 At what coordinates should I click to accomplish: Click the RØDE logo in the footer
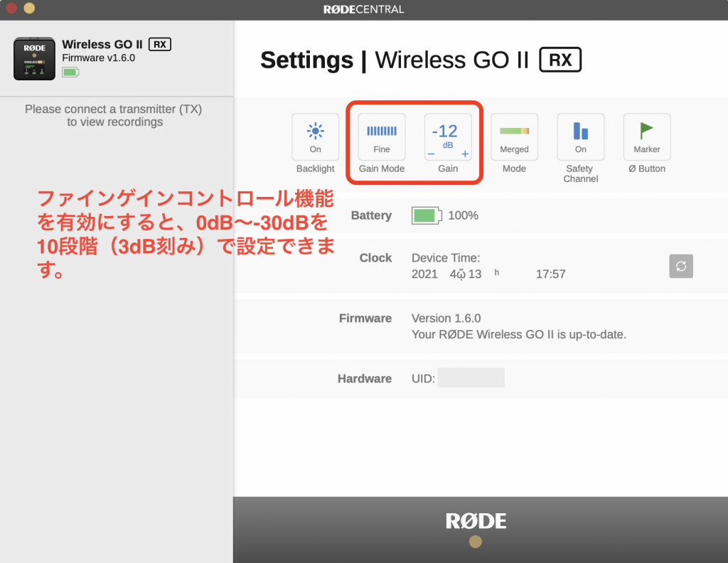pos(476,521)
